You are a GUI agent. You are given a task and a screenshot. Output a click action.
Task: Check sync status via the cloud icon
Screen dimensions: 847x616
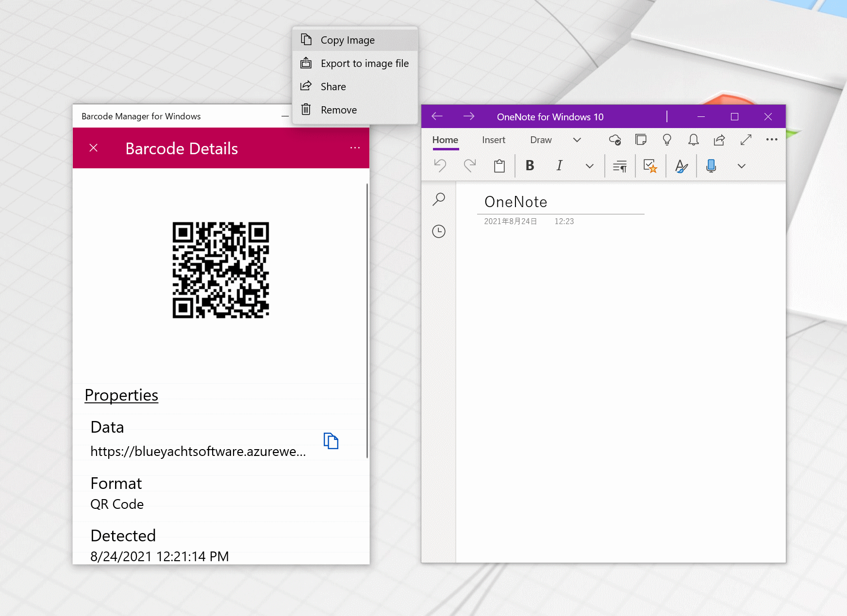(x=614, y=140)
